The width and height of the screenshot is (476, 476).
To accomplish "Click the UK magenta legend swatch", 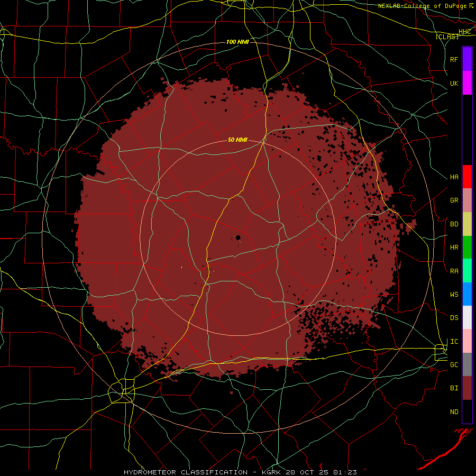I will pos(467,83).
